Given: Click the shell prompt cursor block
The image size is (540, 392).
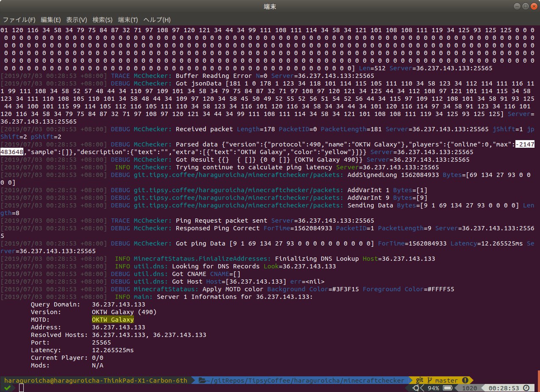Looking at the screenshot, I should coord(21,388).
